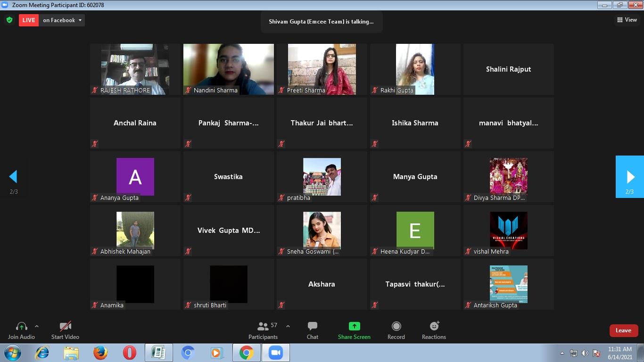The height and width of the screenshot is (362, 644).
Task: Expand the arrow next to Participants
Action: 288,326
